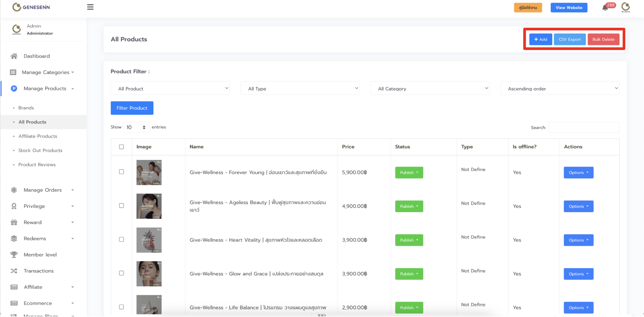The height and width of the screenshot is (317, 644).
Task: Open the All Category filter dropdown
Action: pos(430,88)
